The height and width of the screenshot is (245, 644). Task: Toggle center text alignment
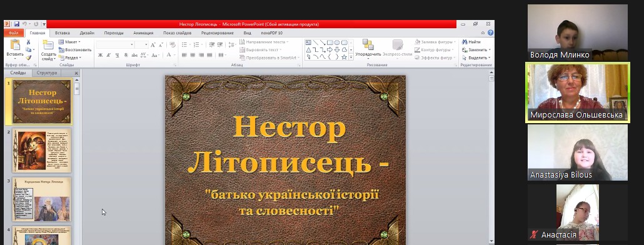[193, 55]
